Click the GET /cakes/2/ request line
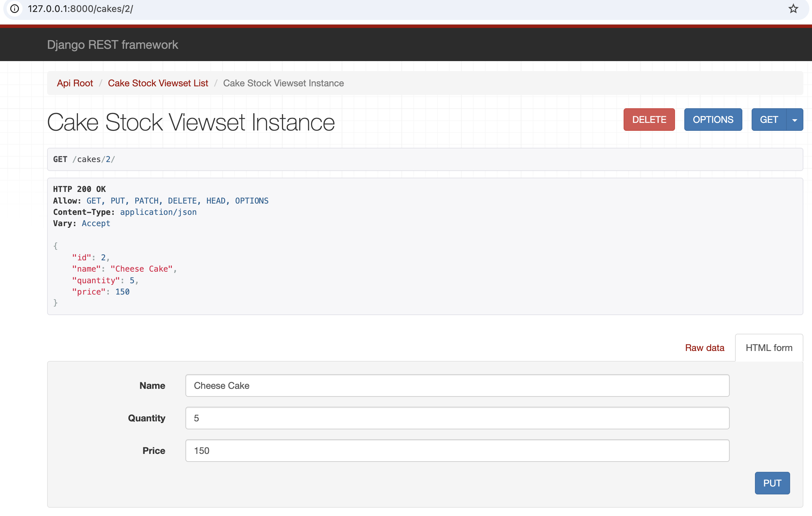This screenshot has width=812, height=516. pyautogui.click(x=84, y=159)
